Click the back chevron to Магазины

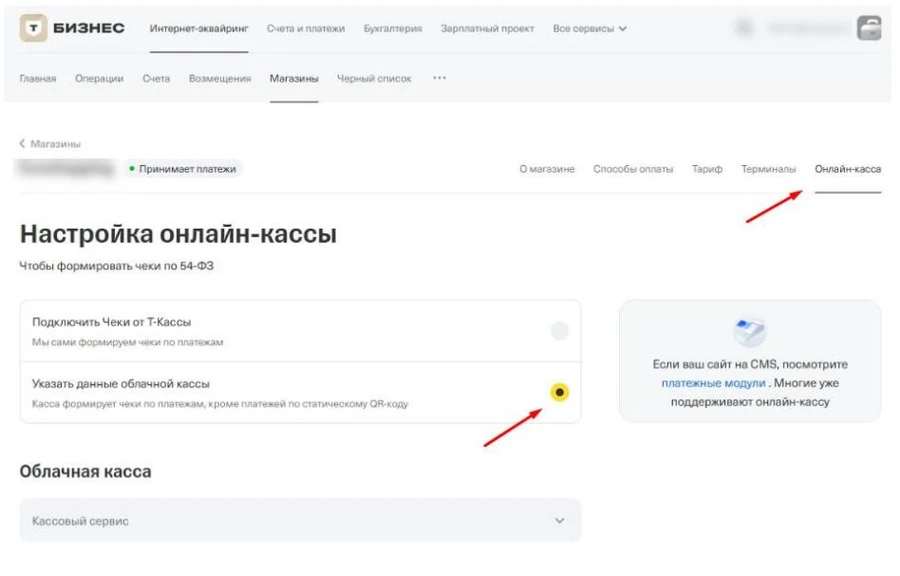(x=23, y=144)
